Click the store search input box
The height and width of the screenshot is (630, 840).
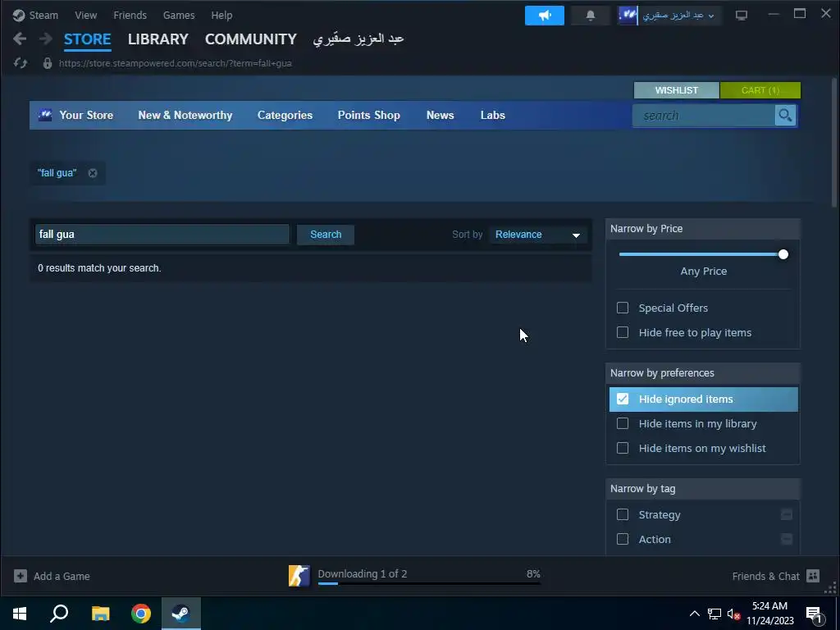pos(704,115)
